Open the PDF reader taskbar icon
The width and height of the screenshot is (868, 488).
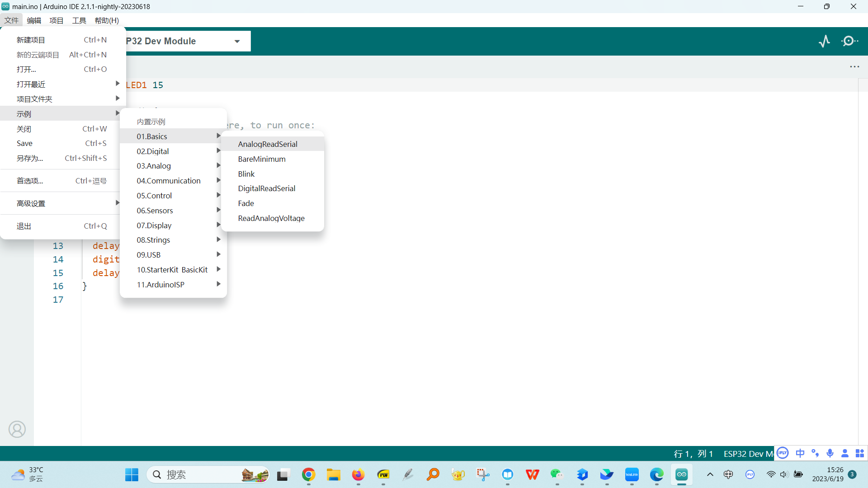pos(383,474)
